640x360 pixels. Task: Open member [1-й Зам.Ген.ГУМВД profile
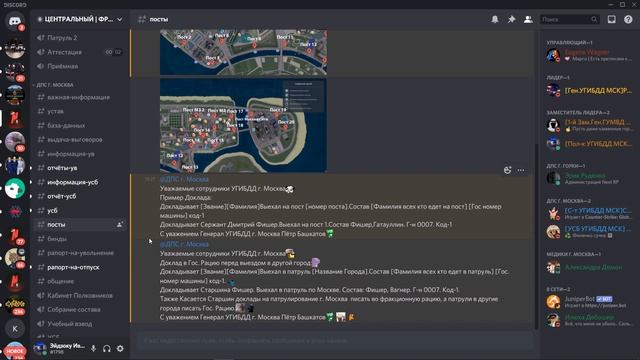589,125
